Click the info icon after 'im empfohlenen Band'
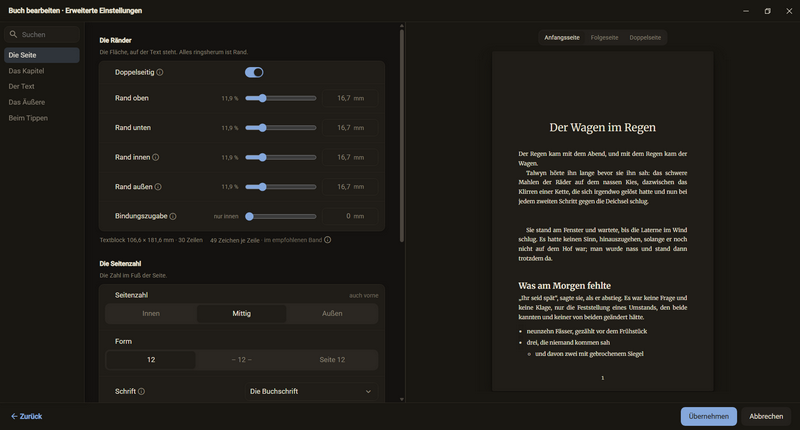This screenshot has width=800, height=430. 328,240
